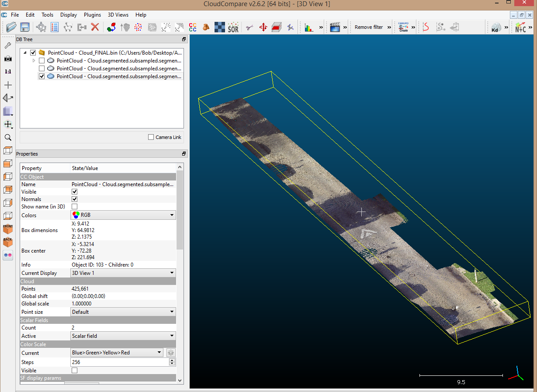
Task: Activate the translate/rotate tool
Action: (x=263, y=27)
